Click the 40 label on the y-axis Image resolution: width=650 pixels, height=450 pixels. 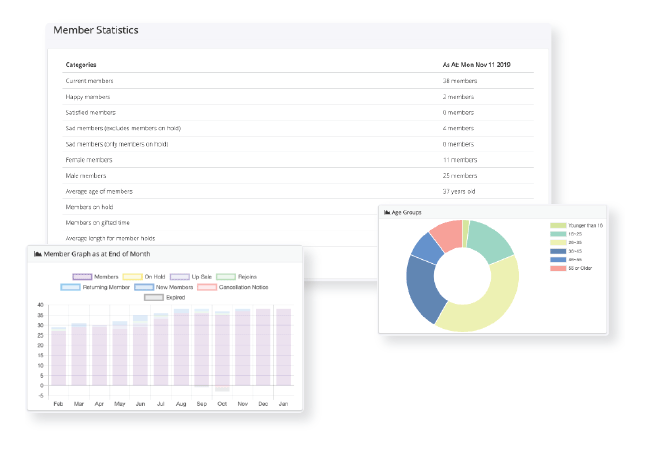point(40,305)
